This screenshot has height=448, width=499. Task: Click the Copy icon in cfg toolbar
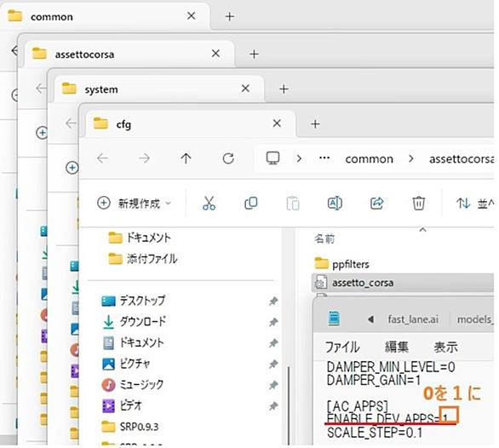click(250, 204)
